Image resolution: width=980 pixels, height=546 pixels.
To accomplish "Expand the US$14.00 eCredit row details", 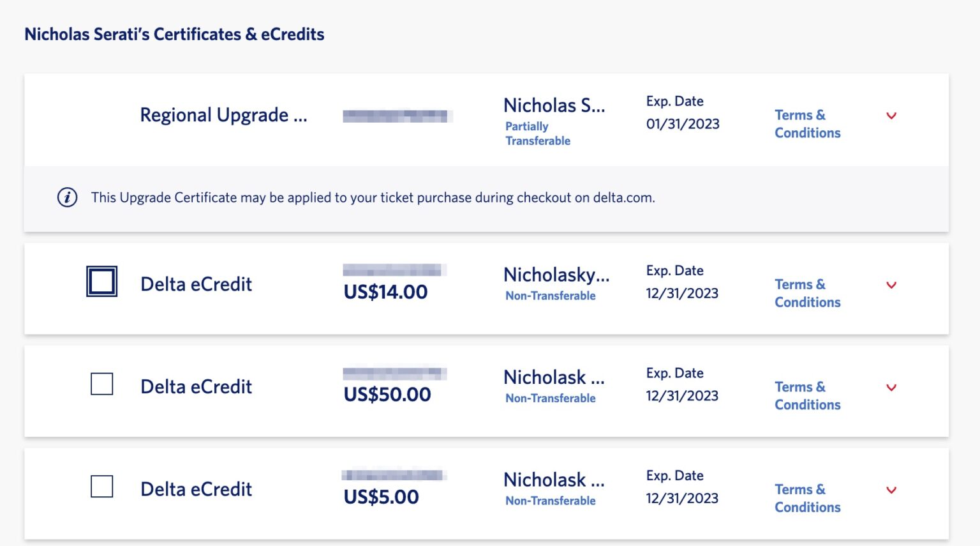I will tap(891, 285).
